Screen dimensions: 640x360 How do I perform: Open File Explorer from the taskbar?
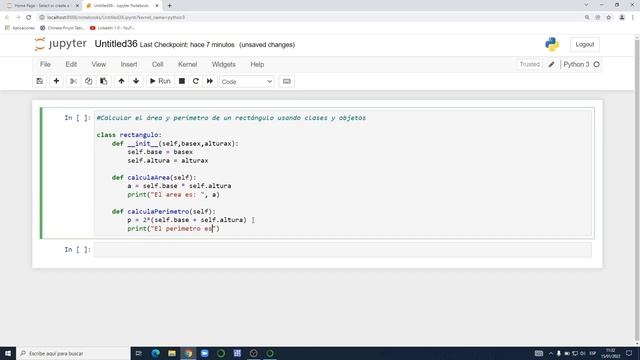pyautogui.click(x=172, y=353)
